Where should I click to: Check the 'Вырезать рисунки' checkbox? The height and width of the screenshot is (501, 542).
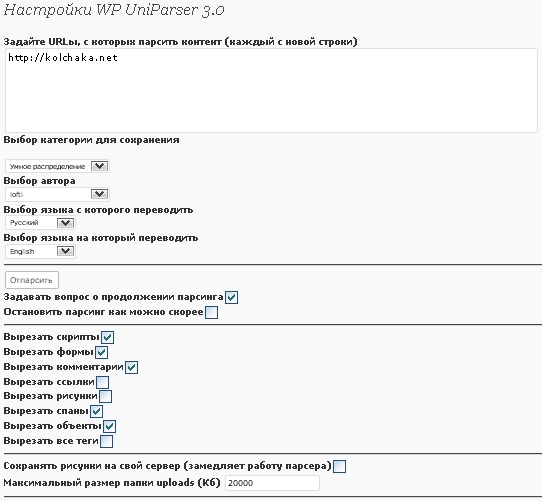point(105,396)
